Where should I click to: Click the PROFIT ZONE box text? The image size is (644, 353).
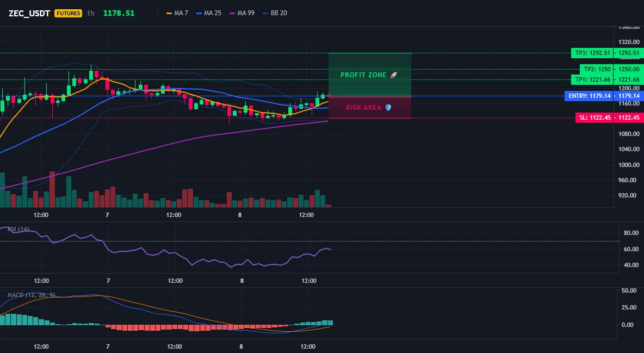click(x=363, y=75)
